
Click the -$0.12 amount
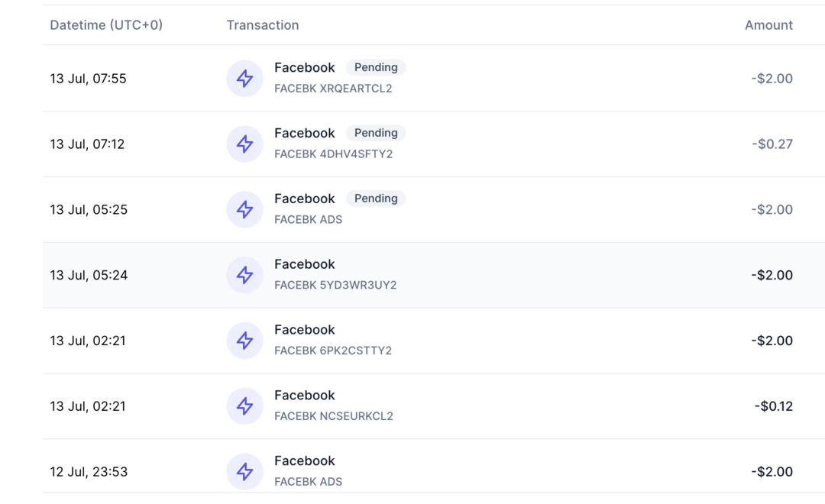(x=773, y=406)
